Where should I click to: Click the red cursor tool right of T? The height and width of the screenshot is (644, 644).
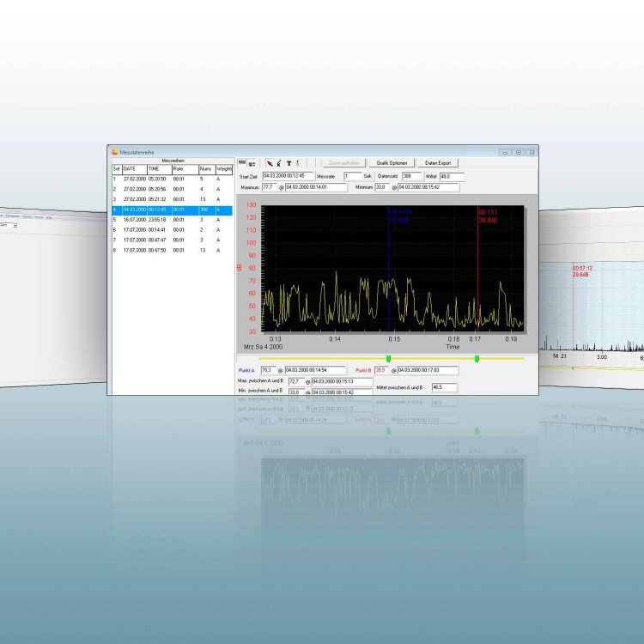point(297,162)
